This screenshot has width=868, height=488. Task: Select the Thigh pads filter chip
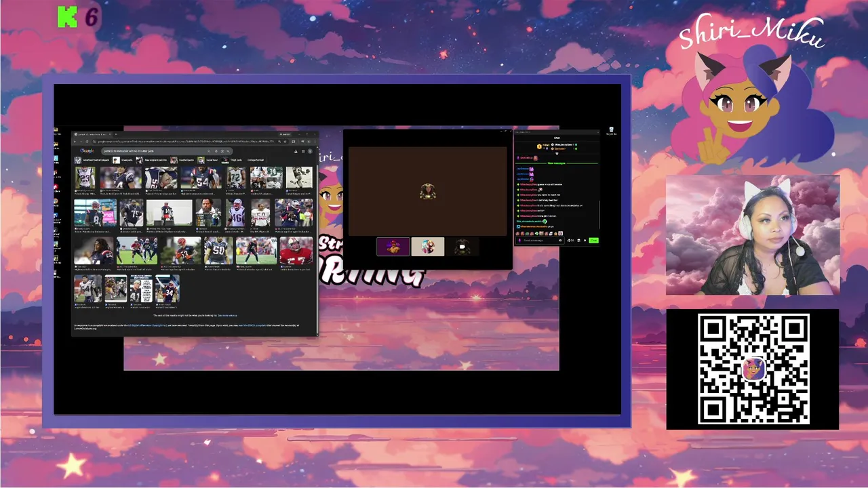point(232,160)
